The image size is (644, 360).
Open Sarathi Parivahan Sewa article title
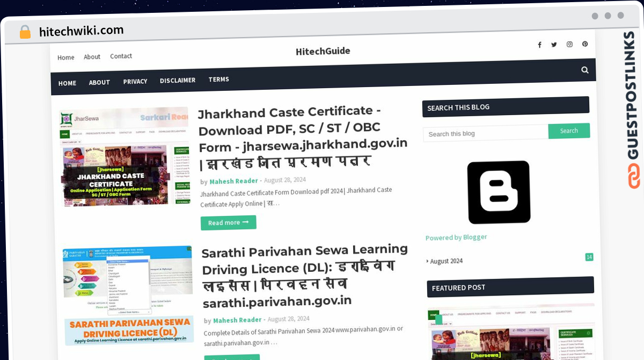pos(305,275)
